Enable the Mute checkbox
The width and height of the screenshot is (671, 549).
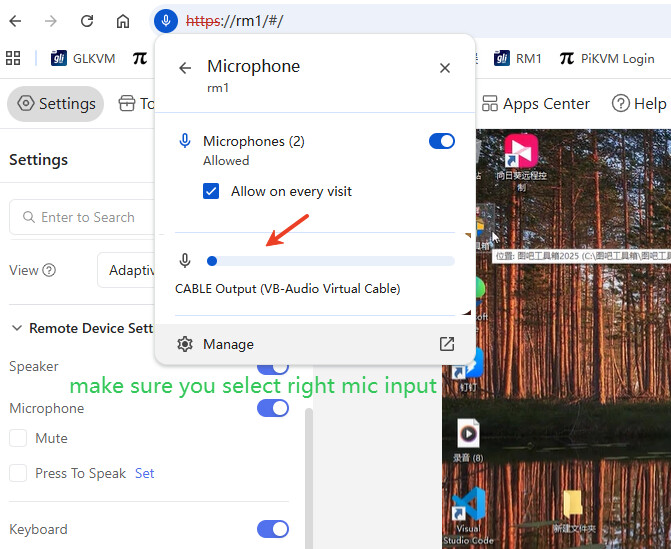pos(18,438)
